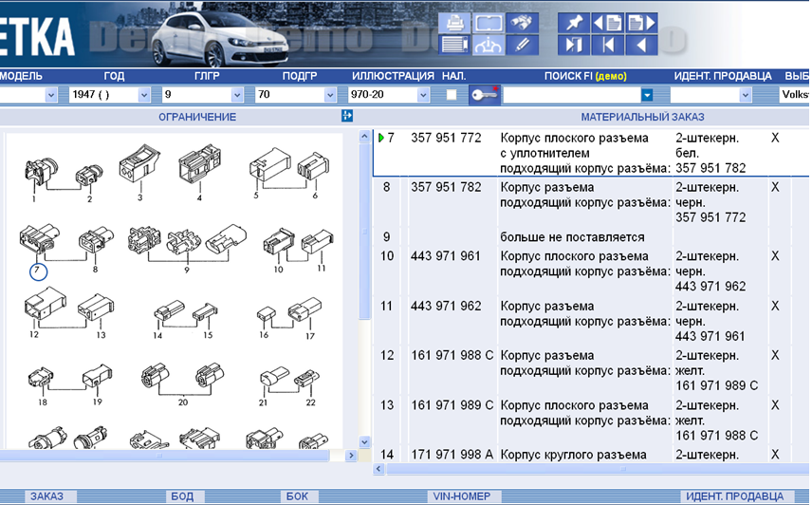
Task: Click the illustration vertical scrollbar thumb
Action: (x=364, y=232)
